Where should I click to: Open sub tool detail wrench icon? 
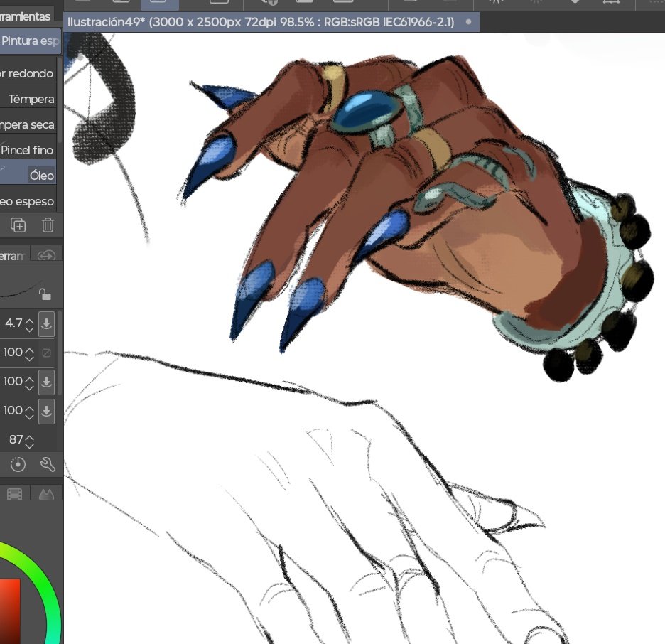click(x=48, y=465)
